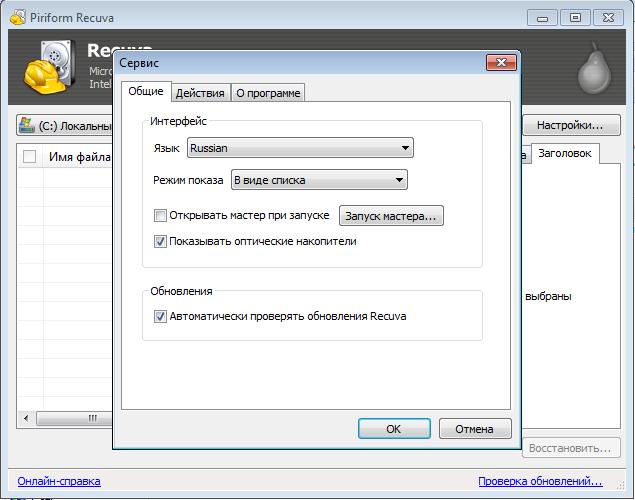
Task: Click the Запуск мастера button
Action: pyautogui.click(x=391, y=216)
